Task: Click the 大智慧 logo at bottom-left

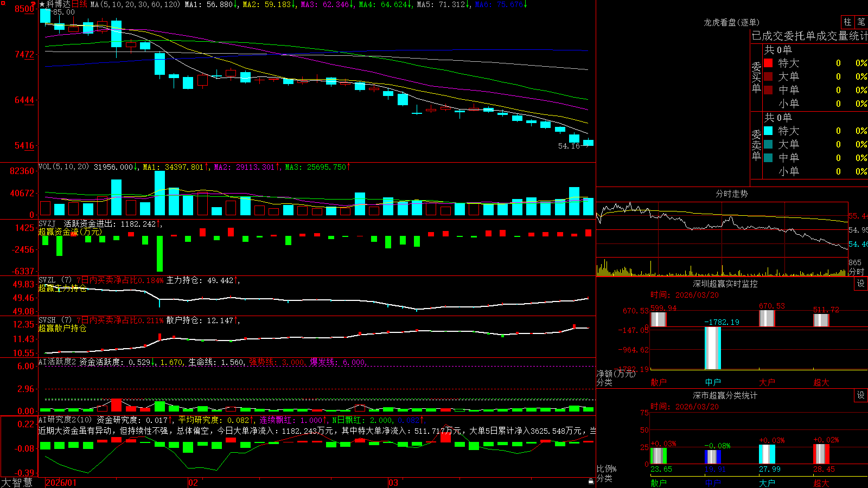Action: [x=17, y=483]
